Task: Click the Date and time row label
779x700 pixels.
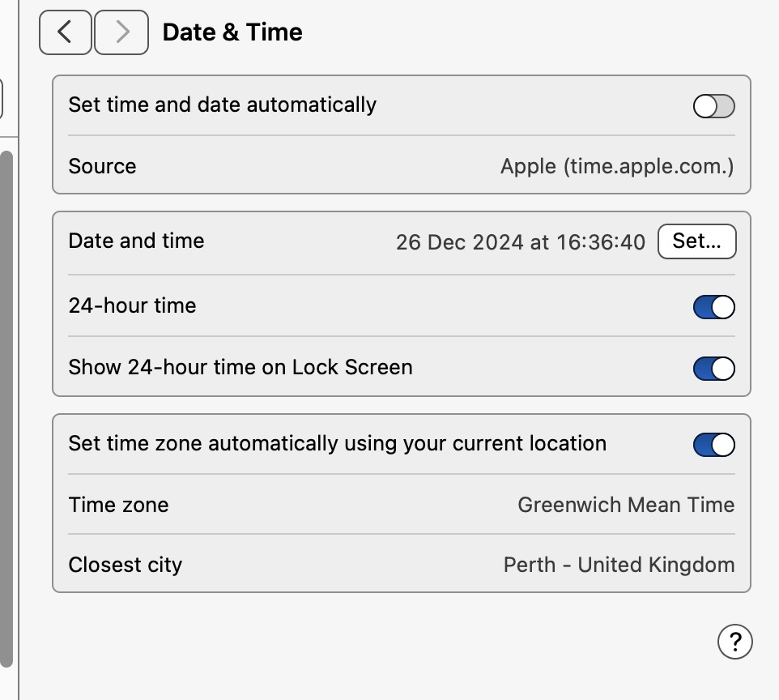Action: pyautogui.click(x=136, y=241)
